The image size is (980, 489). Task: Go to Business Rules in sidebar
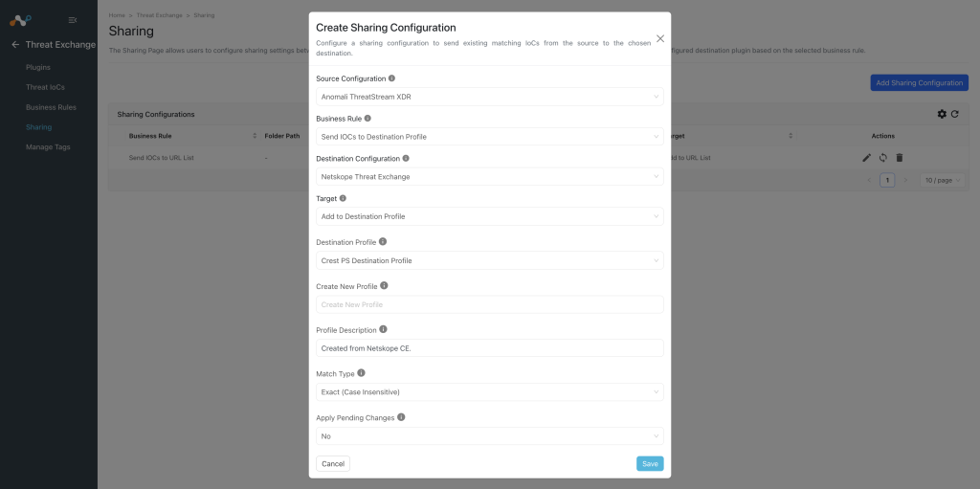coord(51,107)
